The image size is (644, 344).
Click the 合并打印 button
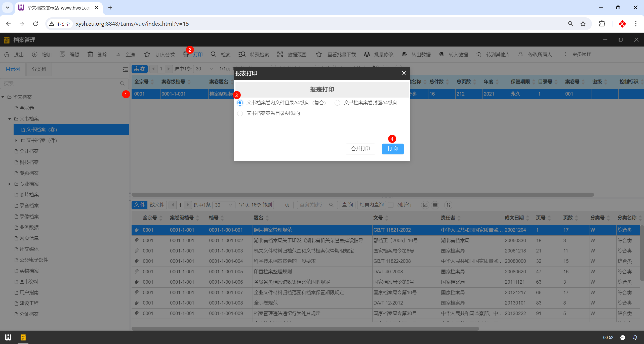coord(360,149)
